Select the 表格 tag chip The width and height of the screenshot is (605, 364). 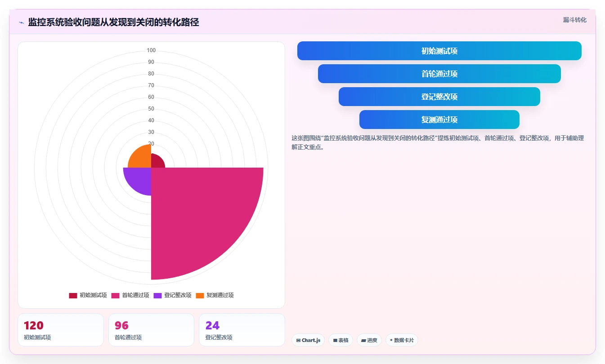coord(341,340)
